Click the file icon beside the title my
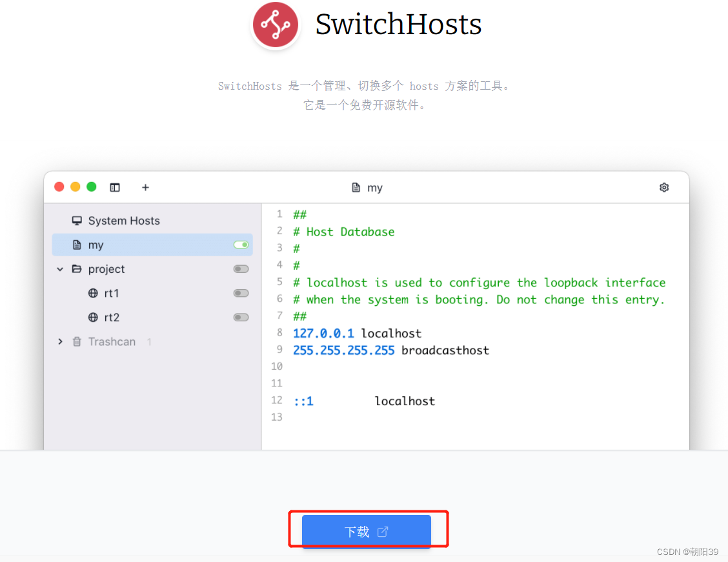The image size is (728, 562). [356, 188]
